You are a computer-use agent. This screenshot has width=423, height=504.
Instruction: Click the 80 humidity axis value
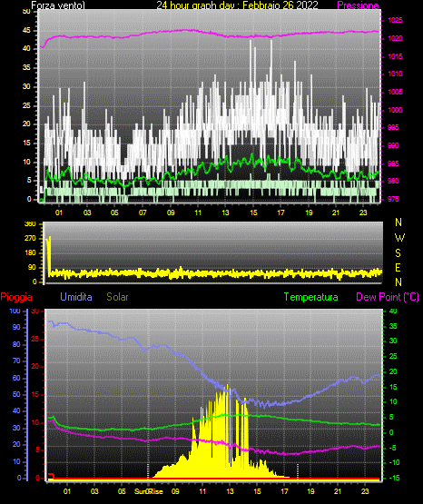coord(16,344)
